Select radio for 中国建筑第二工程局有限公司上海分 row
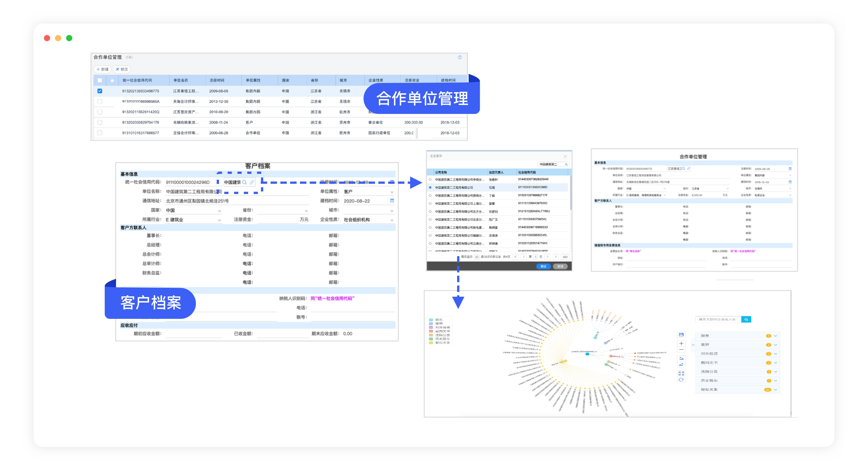The height and width of the screenshot is (470, 868). (430, 204)
